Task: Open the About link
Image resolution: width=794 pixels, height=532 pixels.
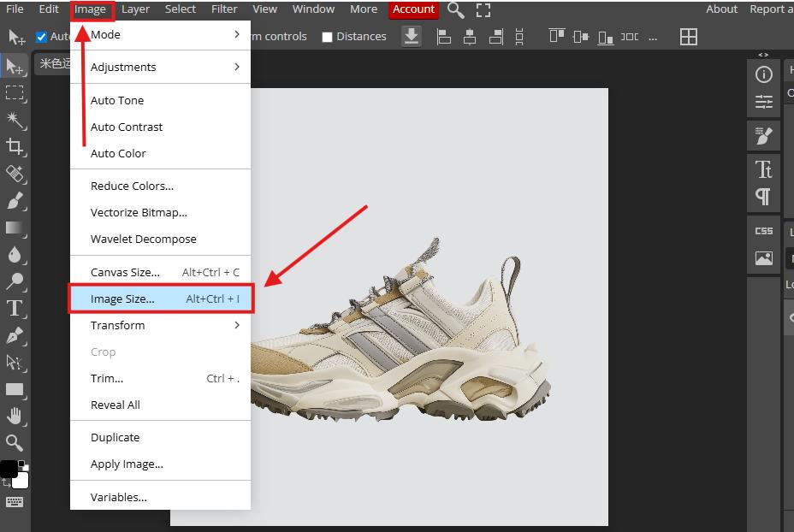Action: tap(721, 9)
